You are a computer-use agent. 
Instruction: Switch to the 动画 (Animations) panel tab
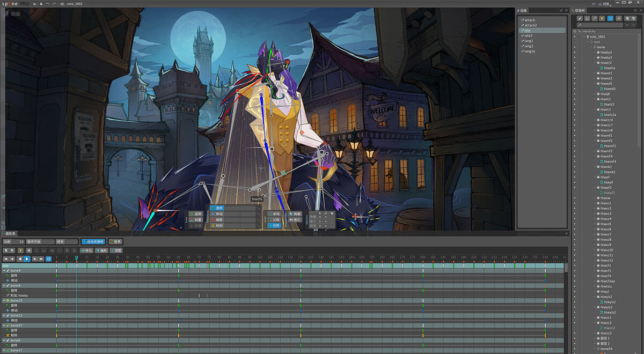523,10
